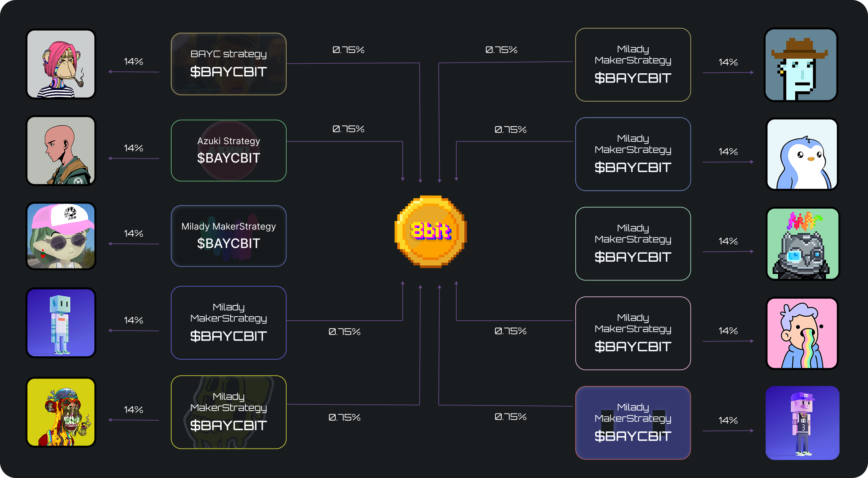Click the Milady pink cap avatar
The width and height of the screenshot is (868, 478).
[x=61, y=236]
